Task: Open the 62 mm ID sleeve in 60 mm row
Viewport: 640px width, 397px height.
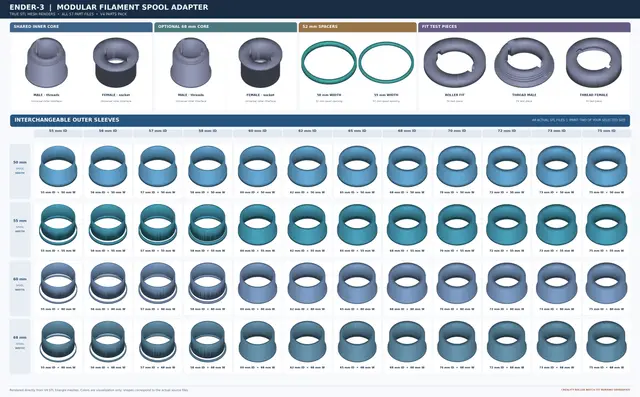Action: click(x=307, y=283)
